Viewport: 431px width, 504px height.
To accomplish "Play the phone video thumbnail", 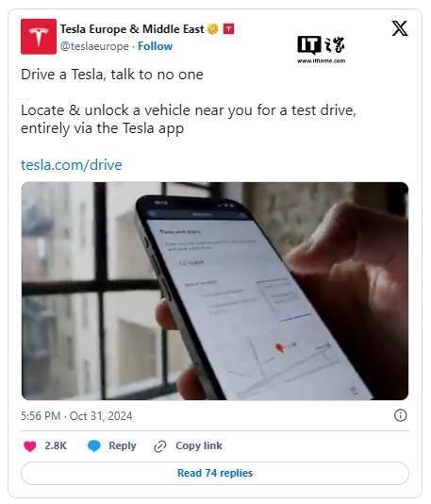I will click(x=215, y=291).
